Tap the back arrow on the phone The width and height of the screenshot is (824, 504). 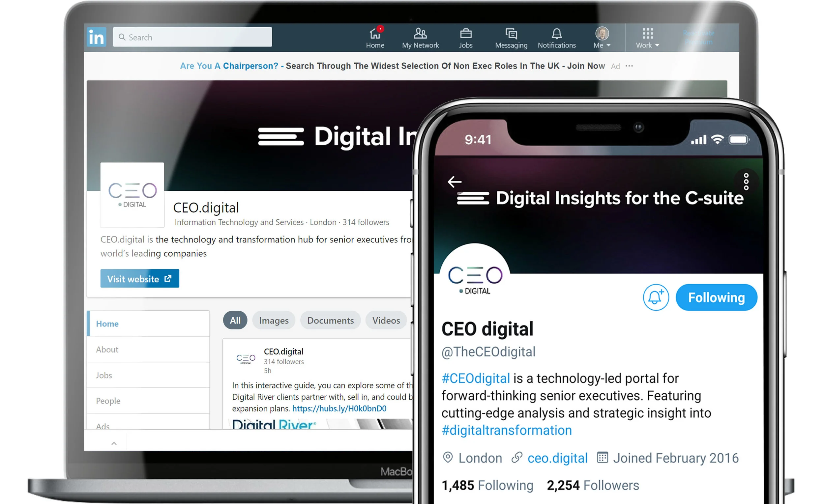coord(455,182)
